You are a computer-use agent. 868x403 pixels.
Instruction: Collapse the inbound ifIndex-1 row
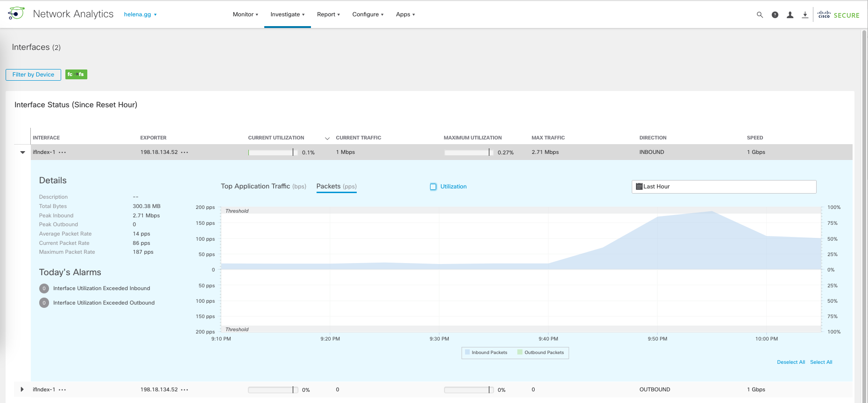(22, 153)
